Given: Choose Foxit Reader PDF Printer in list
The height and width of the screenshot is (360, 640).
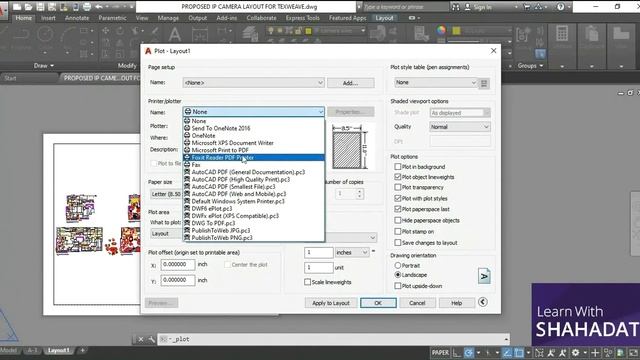Looking at the screenshot, I should pyautogui.click(x=253, y=158).
